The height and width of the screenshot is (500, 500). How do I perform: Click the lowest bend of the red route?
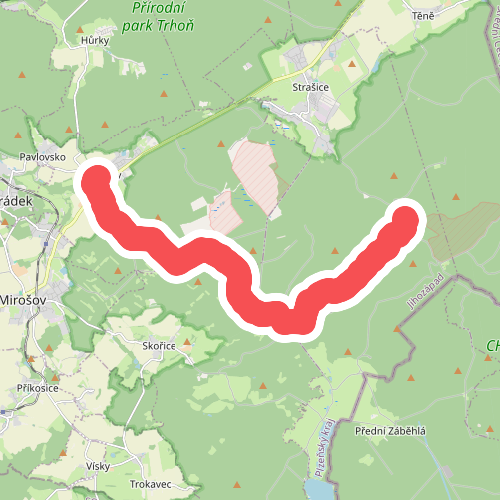(292, 321)
